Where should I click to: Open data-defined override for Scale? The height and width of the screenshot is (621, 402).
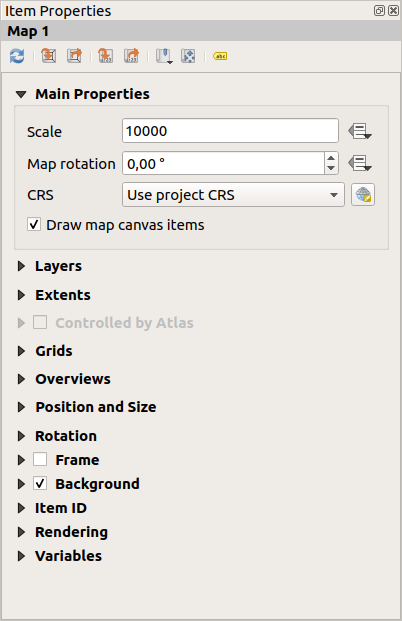click(x=360, y=131)
